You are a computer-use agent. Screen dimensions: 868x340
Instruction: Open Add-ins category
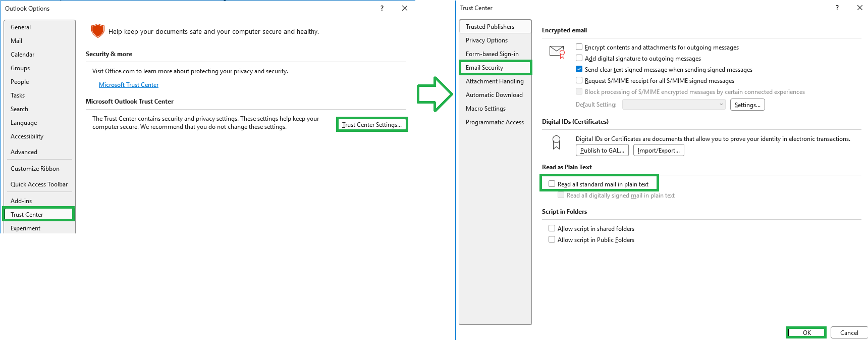pyautogui.click(x=39, y=201)
